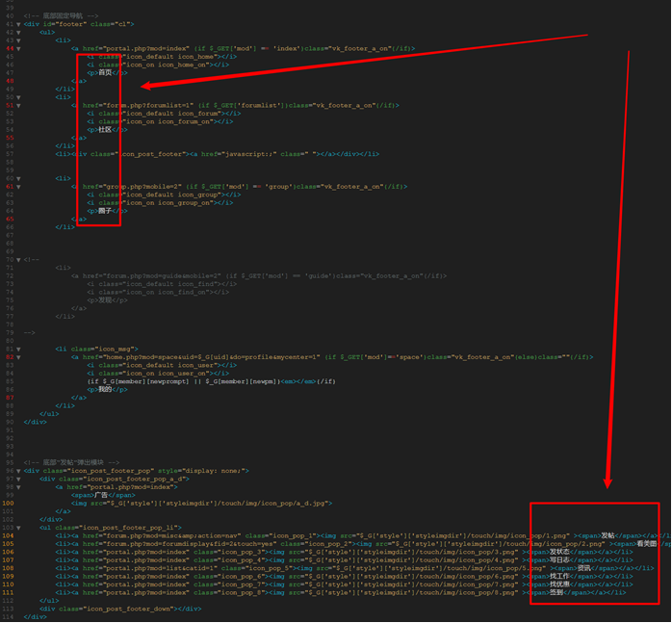
Task: Click the 首页 paragraph text
Action: [x=105, y=73]
